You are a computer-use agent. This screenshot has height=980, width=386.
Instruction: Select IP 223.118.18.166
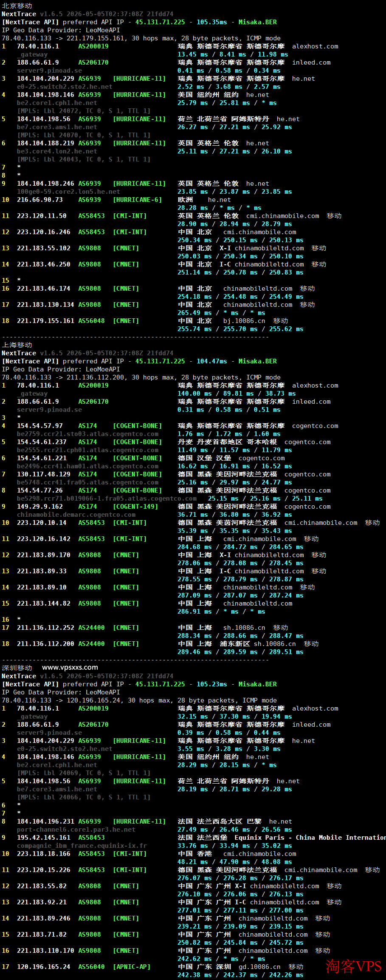coord(44,854)
